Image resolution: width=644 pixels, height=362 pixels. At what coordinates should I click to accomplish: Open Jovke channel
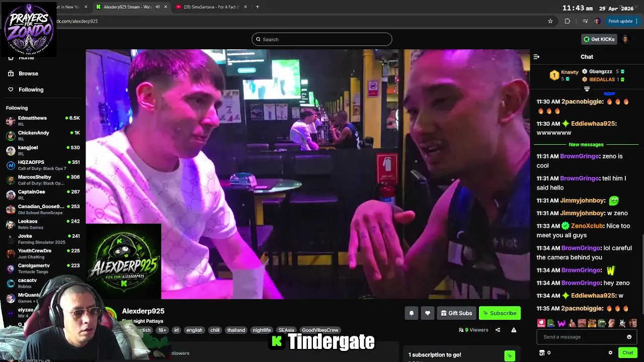click(43, 238)
